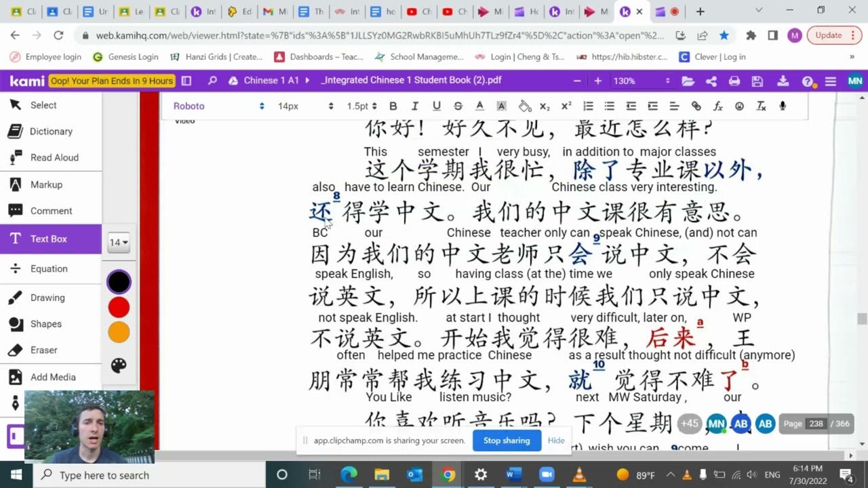This screenshot has width=868, height=488.
Task: Open the custom color palette icon
Action: pyautogui.click(x=119, y=365)
